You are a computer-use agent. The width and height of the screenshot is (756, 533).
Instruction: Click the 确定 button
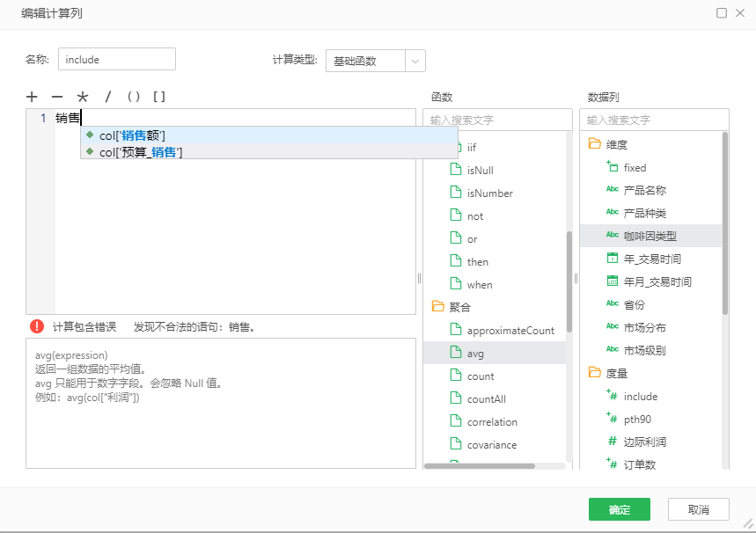(619, 509)
